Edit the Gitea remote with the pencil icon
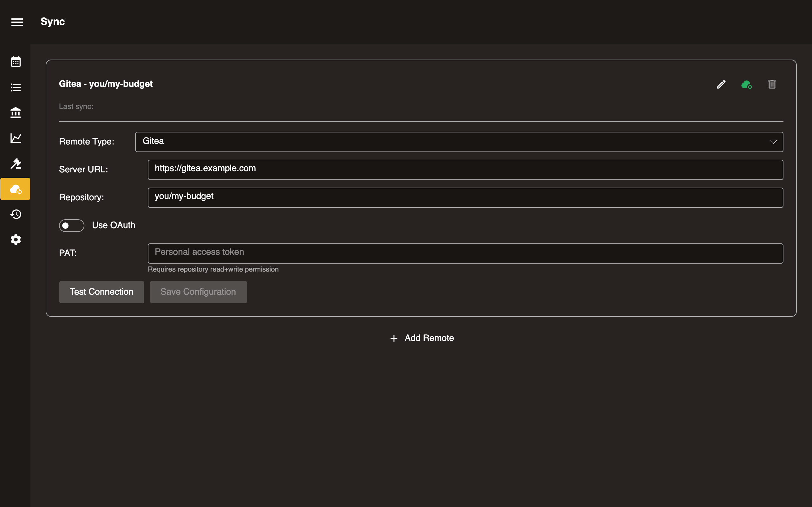This screenshot has height=507, width=812. 720,84
